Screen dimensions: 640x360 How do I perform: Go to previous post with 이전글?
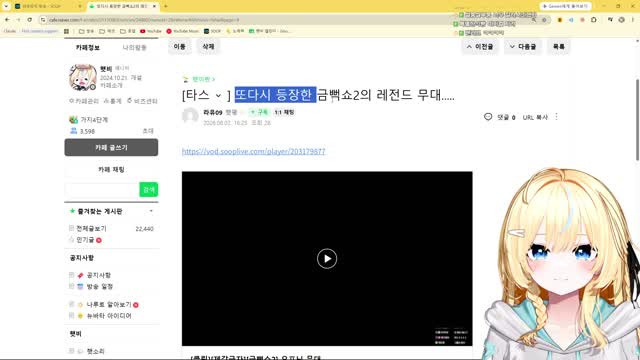click(x=480, y=47)
